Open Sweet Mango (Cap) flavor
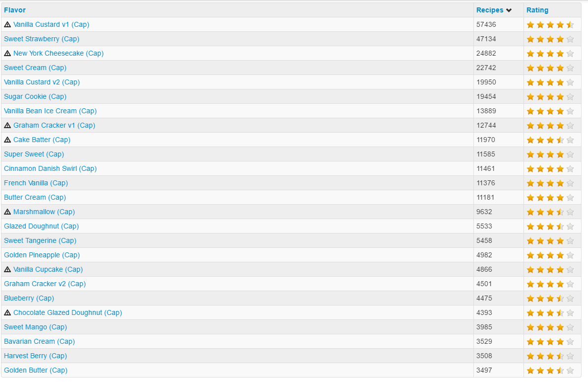This screenshot has height=384, width=588. point(35,327)
